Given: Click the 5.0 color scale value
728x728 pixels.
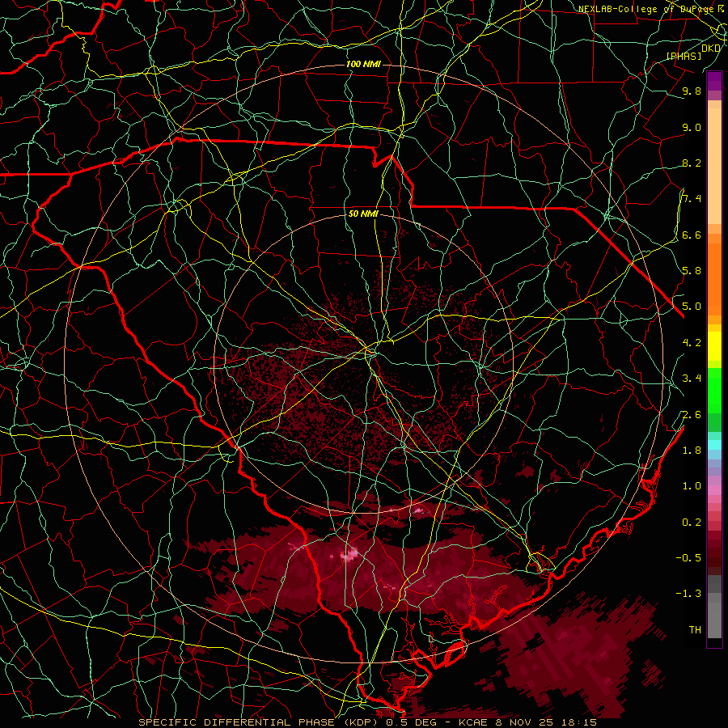Looking at the screenshot, I should pos(692,307).
